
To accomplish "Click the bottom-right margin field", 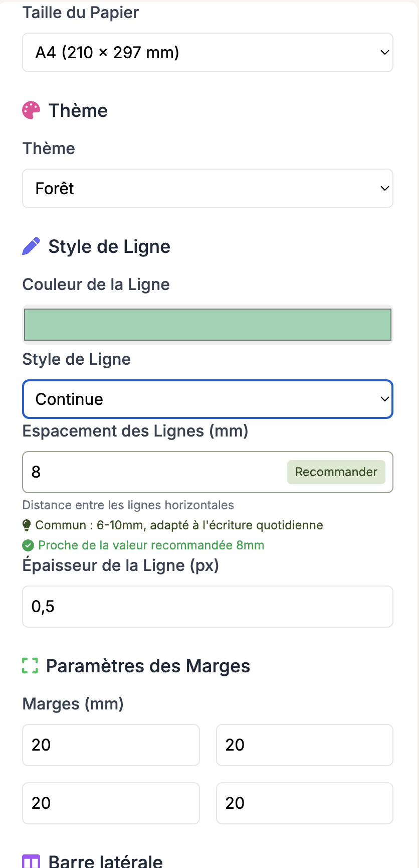I will [x=304, y=803].
